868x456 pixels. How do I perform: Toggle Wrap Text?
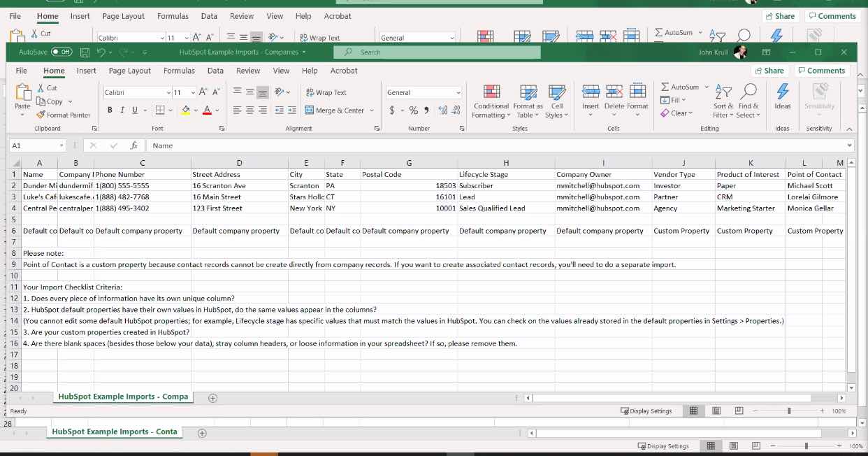point(326,92)
